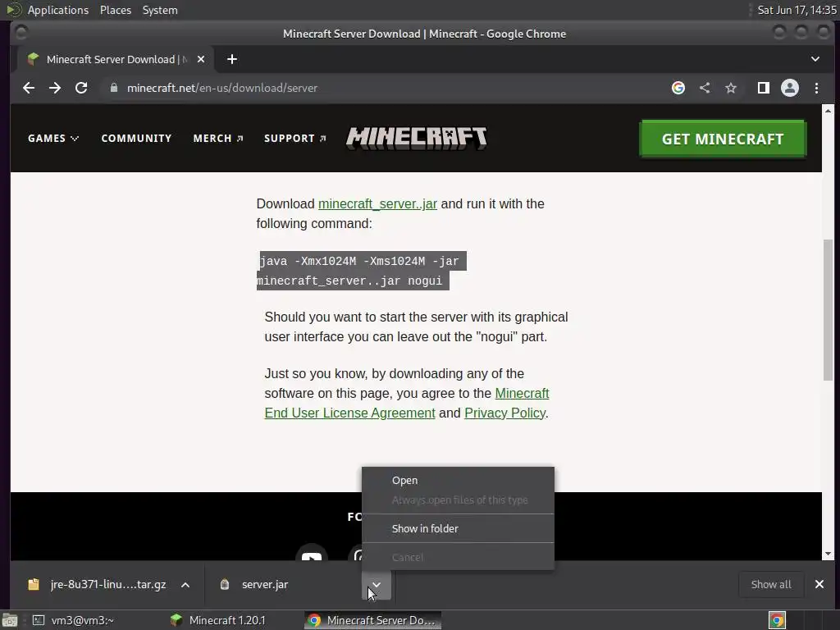View site security lock info

tap(114, 88)
